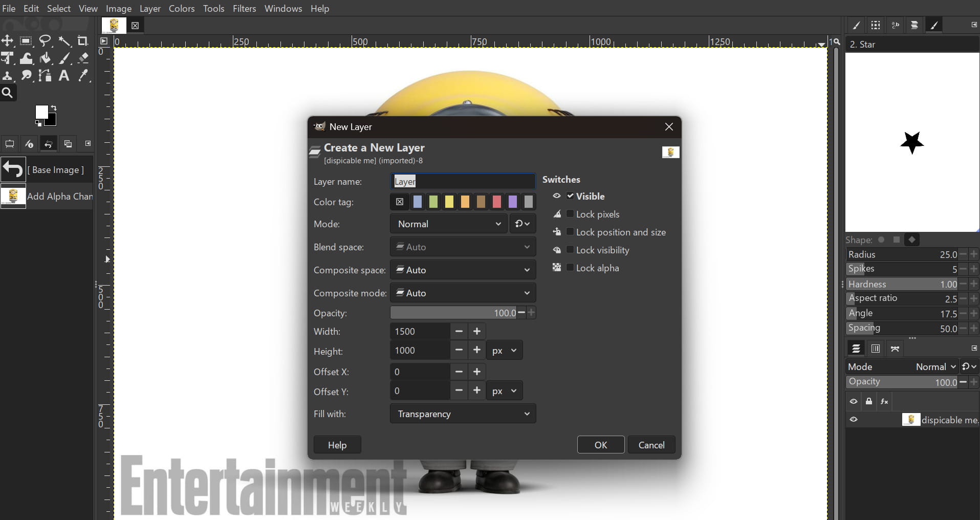Open the Composite space dropdown
The width and height of the screenshot is (980, 520).
[463, 270]
